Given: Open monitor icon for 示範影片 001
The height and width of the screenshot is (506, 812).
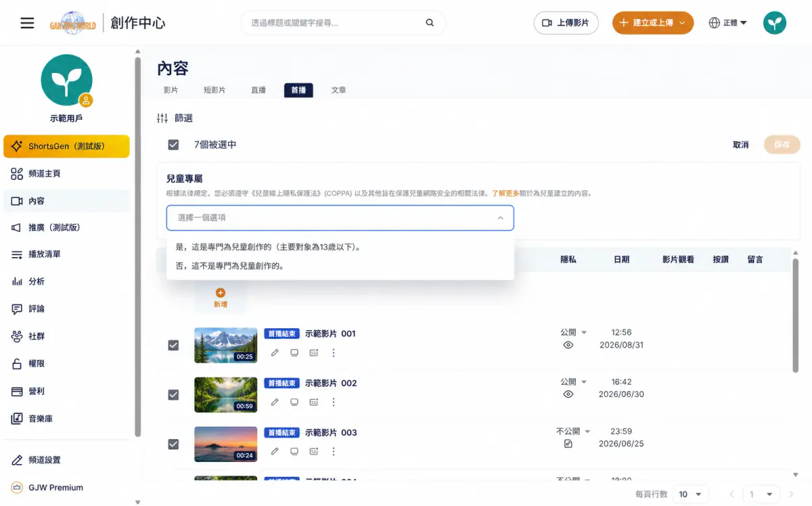Looking at the screenshot, I should 294,352.
